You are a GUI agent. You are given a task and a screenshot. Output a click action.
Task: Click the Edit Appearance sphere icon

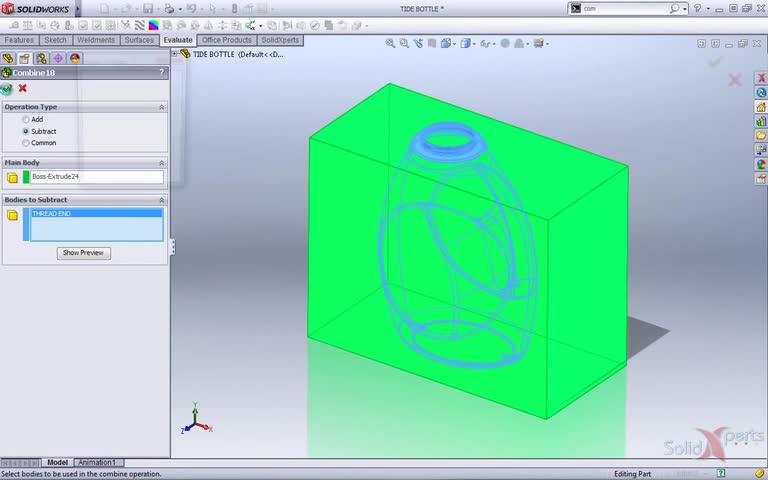(505, 44)
